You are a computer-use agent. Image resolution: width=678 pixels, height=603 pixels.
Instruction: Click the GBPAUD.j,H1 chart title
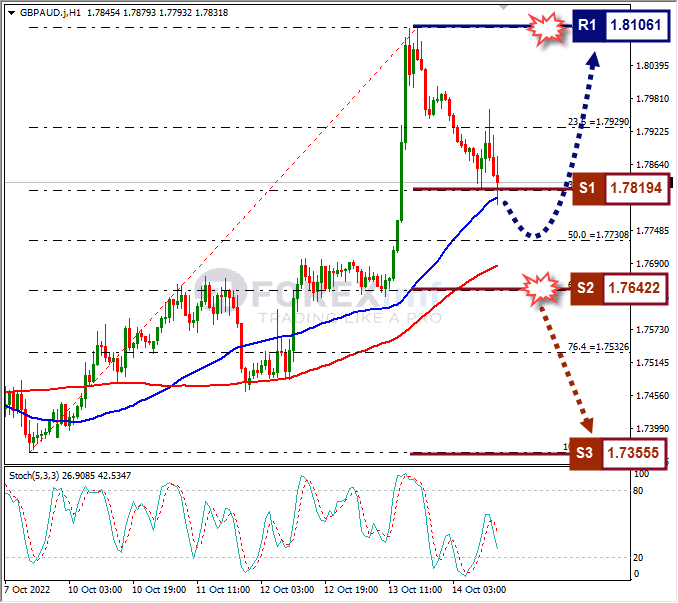click(50, 13)
